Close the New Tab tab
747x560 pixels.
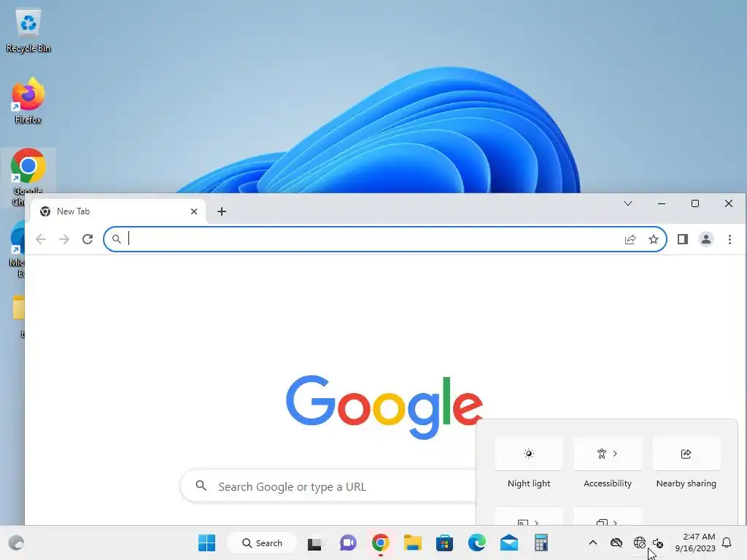pyautogui.click(x=194, y=211)
